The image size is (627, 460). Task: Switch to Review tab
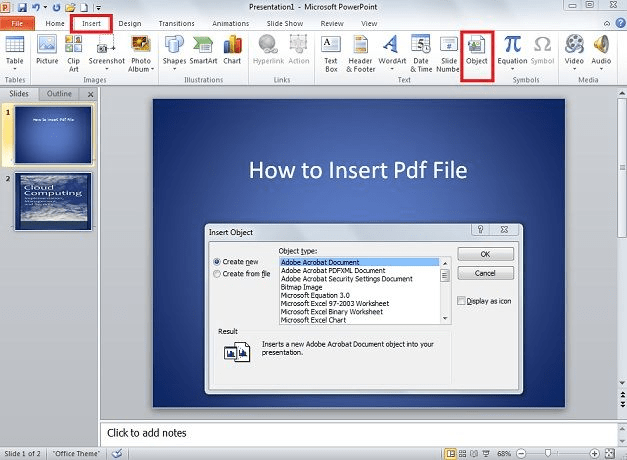332,23
